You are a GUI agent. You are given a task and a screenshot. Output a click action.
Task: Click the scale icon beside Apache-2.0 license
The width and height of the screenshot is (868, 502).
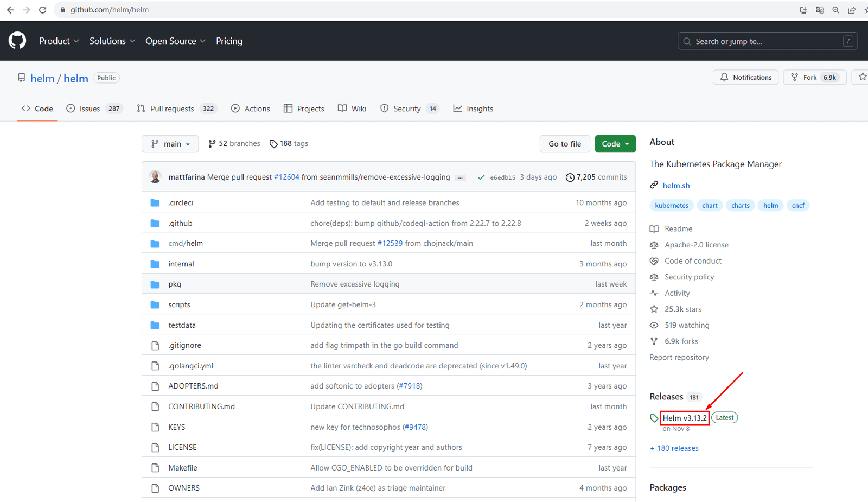(x=654, y=245)
